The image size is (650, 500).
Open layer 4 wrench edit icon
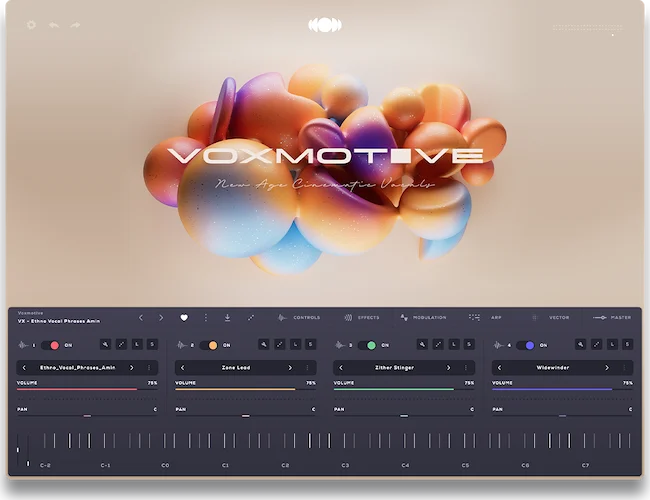click(581, 344)
